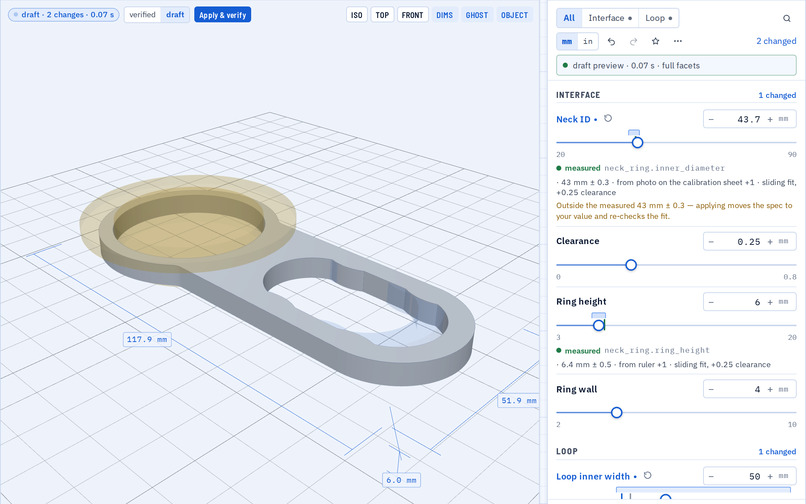806x504 pixels.
Task: Click the measured range marker above Ring height slider
Action: click(x=598, y=315)
